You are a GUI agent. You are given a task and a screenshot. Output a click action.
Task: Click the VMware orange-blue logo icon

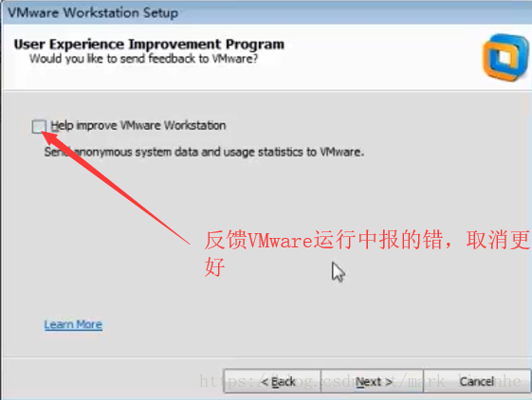[505, 57]
